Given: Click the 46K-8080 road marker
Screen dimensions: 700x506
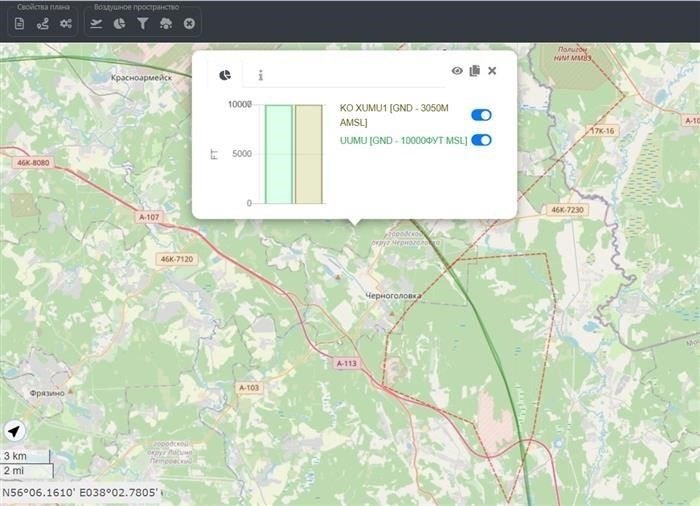Looking at the screenshot, I should point(33,163).
